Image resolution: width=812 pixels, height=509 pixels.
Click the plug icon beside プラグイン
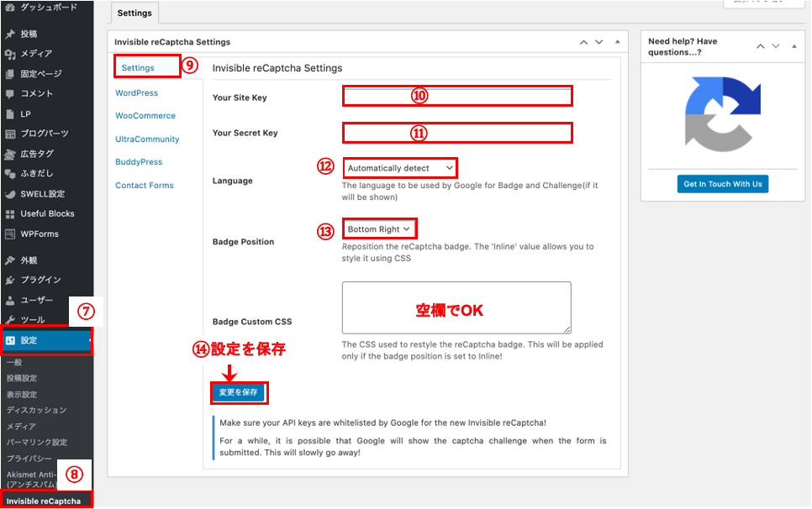click(10, 281)
